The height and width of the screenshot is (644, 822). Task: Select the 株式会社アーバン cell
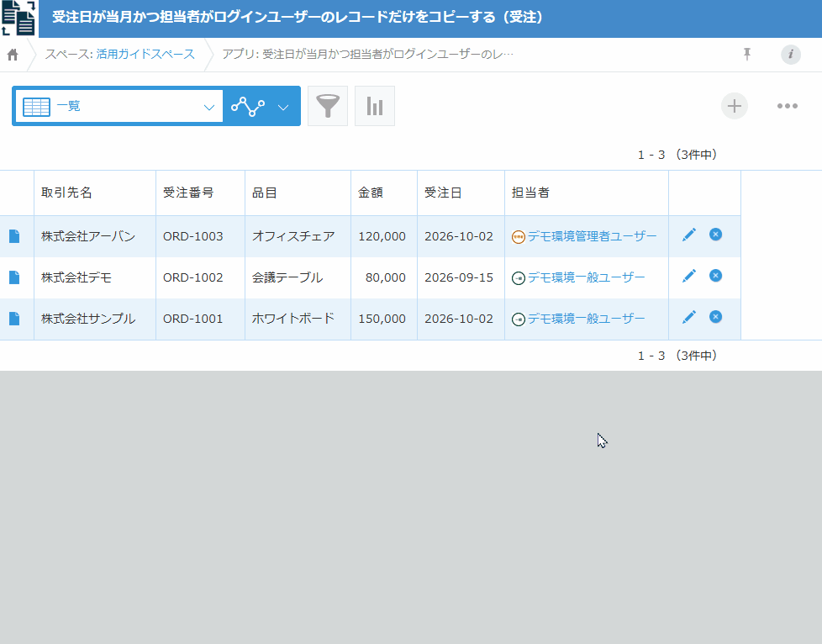(x=95, y=236)
